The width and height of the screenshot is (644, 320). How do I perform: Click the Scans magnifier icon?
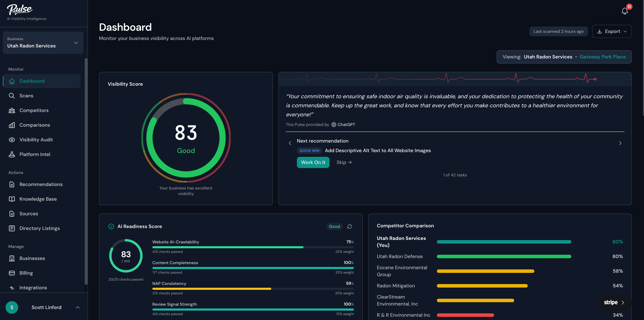coord(12,96)
